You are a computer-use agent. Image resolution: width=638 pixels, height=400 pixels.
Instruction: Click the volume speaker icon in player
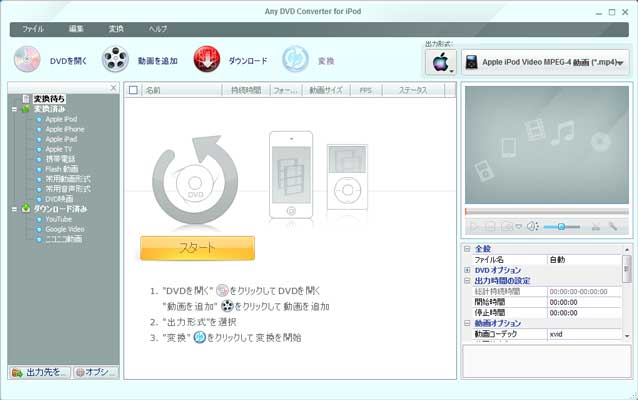tap(533, 227)
